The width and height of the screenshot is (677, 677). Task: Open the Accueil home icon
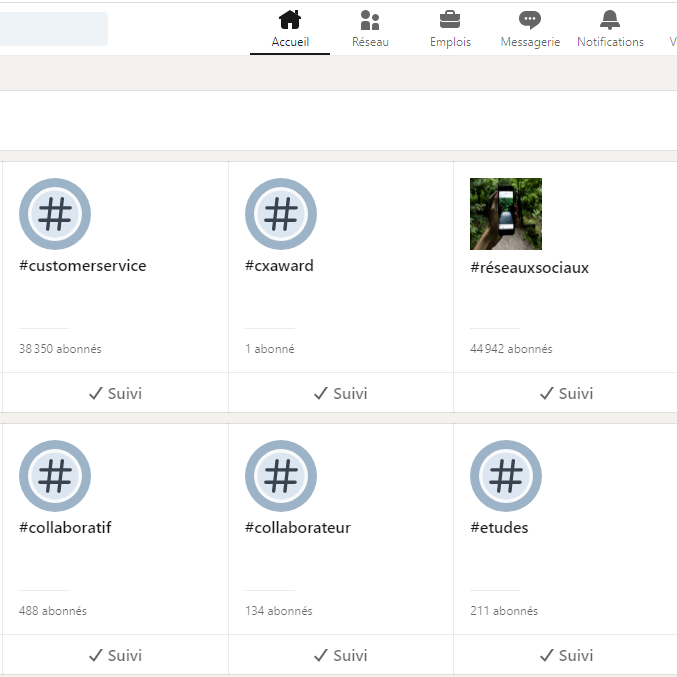(x=290, y=21)
